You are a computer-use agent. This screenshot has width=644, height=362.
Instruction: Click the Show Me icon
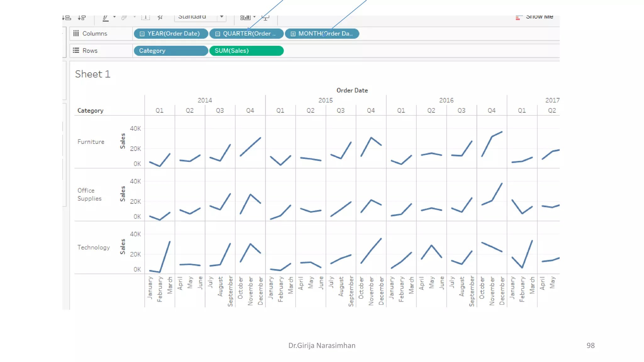coord(518,18)
